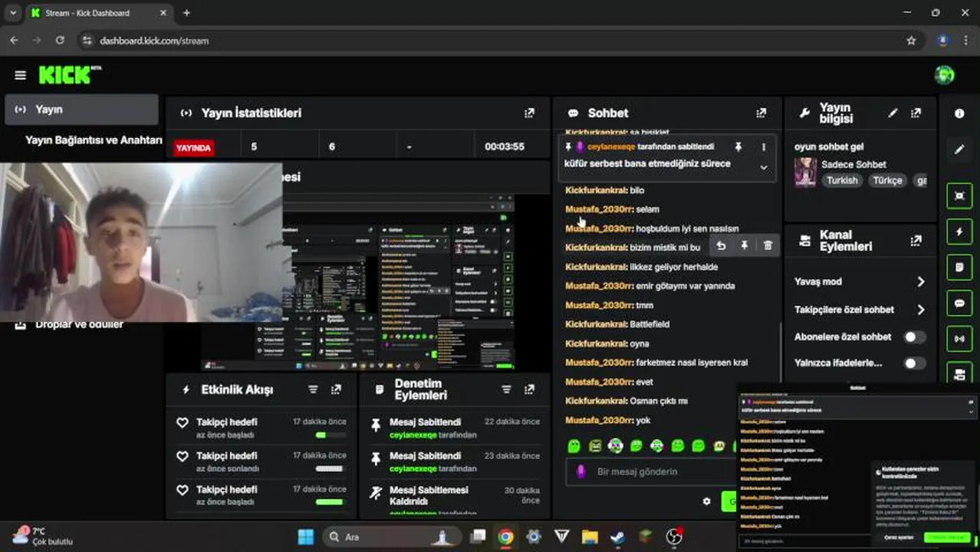Click the YAYINDA live badge
Viewport: 980px width, 552px height.
(x=193, y=148)
